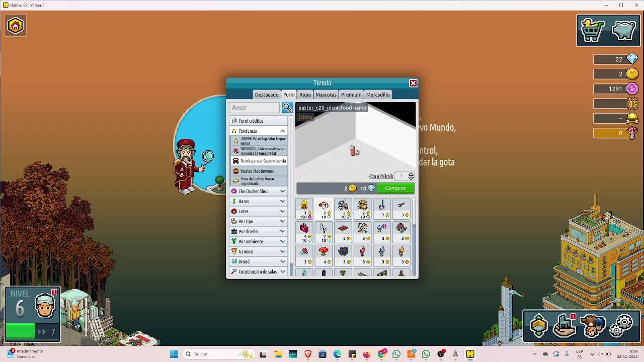Screen dimensions: 644x362
Task: Select the picnic food furni item
Action: 324,209
